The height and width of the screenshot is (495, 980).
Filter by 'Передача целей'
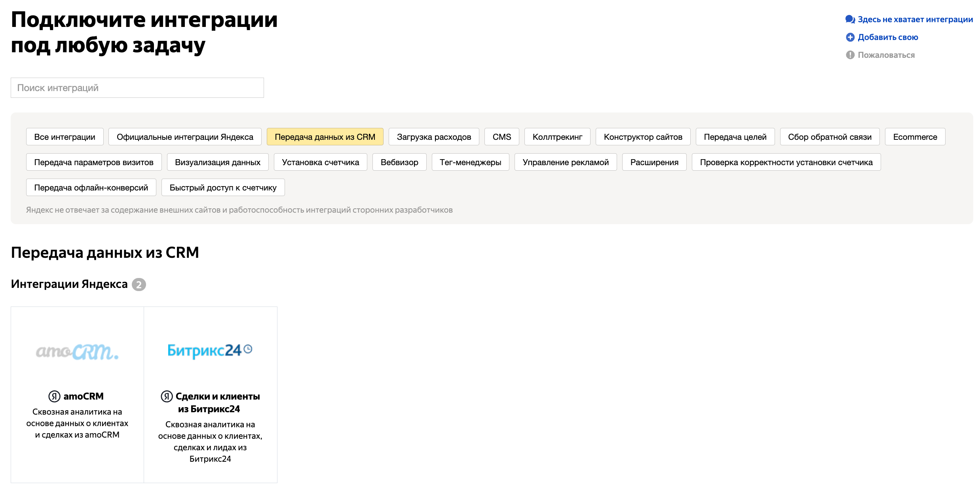[x=735, y=137]
